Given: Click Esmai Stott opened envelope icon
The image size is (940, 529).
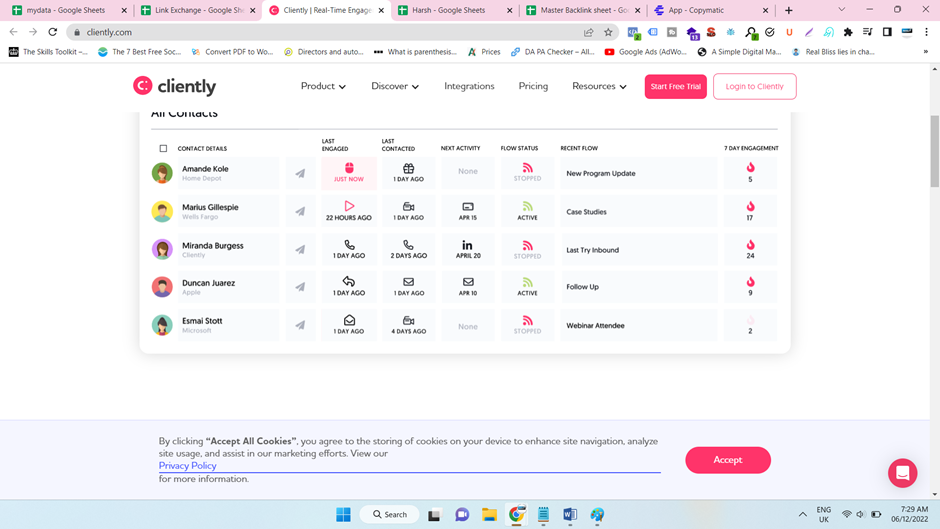Looking at the screenshot, I should (x=349, y=320).
